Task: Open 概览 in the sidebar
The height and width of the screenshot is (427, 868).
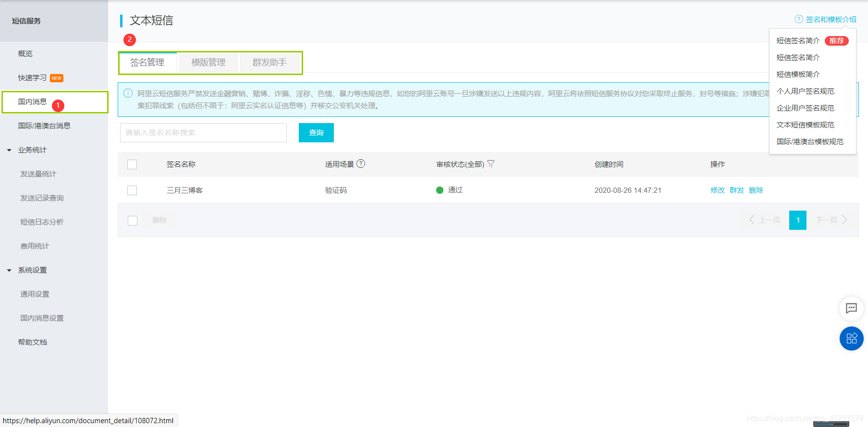Action: pyautogui.click(x=25, y=54)
